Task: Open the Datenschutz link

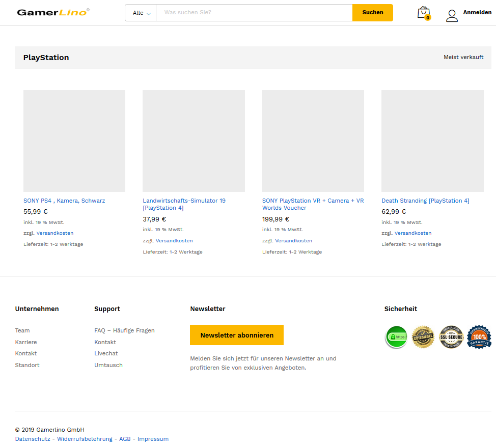Action: coord(33,439)
